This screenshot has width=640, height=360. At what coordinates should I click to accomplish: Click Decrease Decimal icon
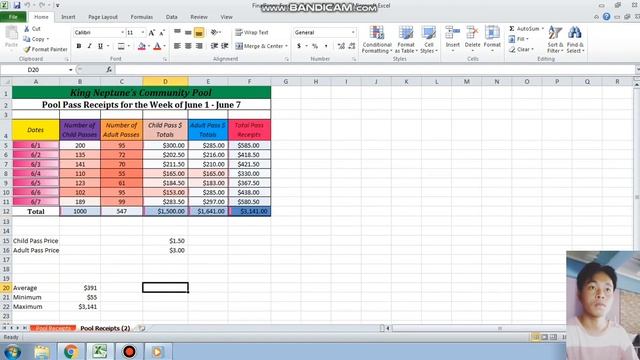pos(352,46)
